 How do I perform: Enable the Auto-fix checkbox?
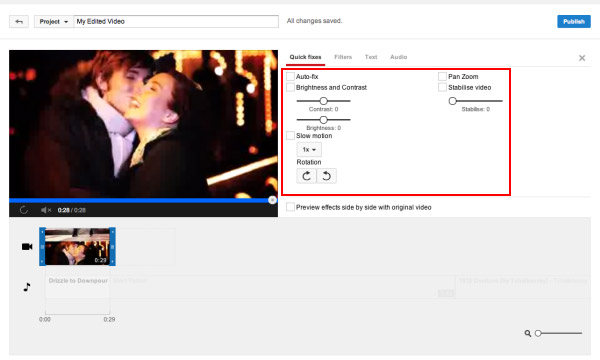(290, 76)
